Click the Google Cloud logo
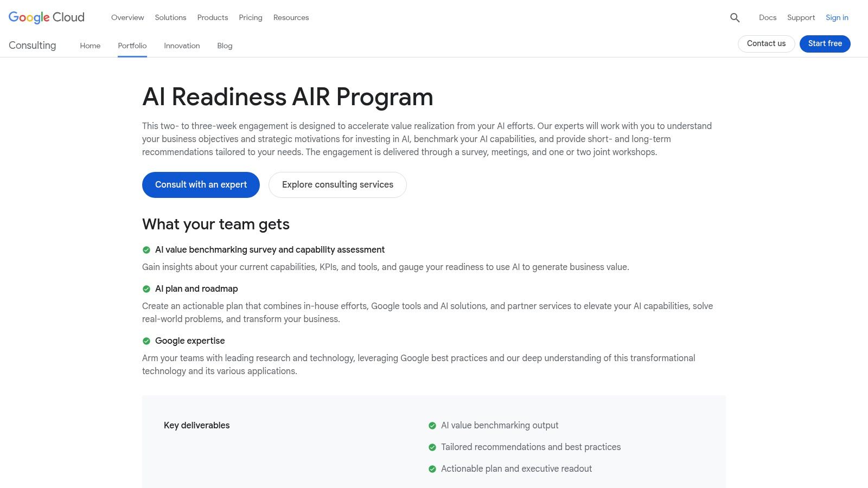Viewport: 868px width, 488px height. 47,17
